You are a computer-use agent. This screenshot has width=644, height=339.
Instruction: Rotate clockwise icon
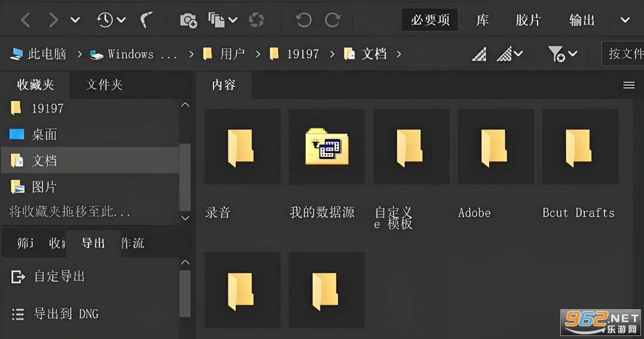tap(332, 20)
